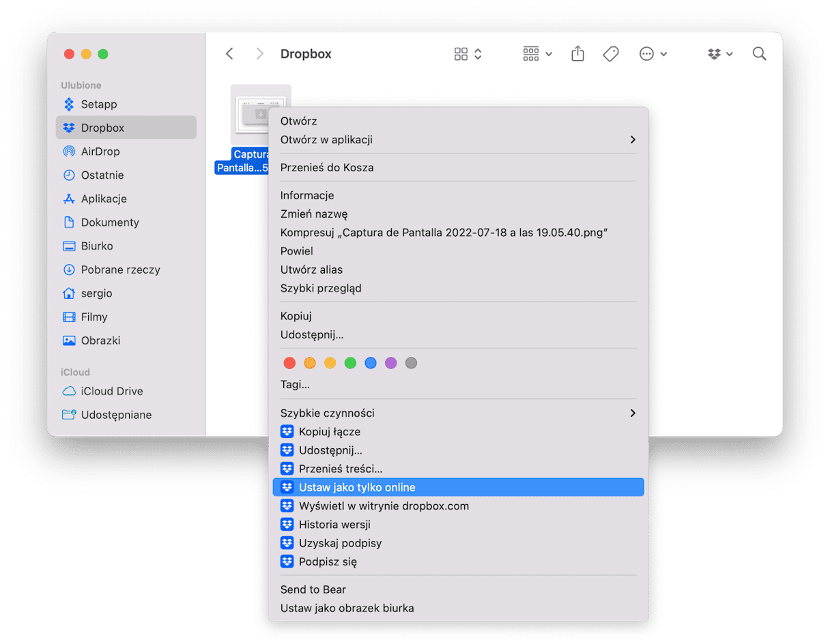This screenshot has height=644, width=830.
Task: Apply the red color tag
Action: coord(289,363)
